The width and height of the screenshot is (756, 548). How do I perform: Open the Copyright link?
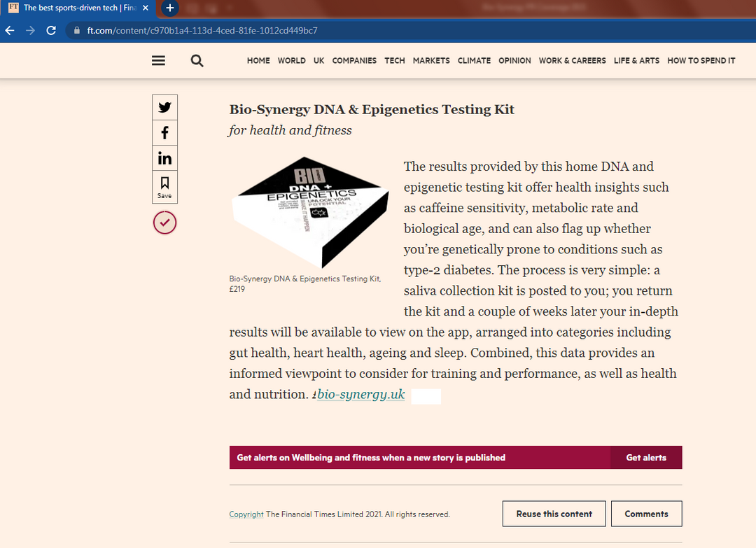point(246,514)
